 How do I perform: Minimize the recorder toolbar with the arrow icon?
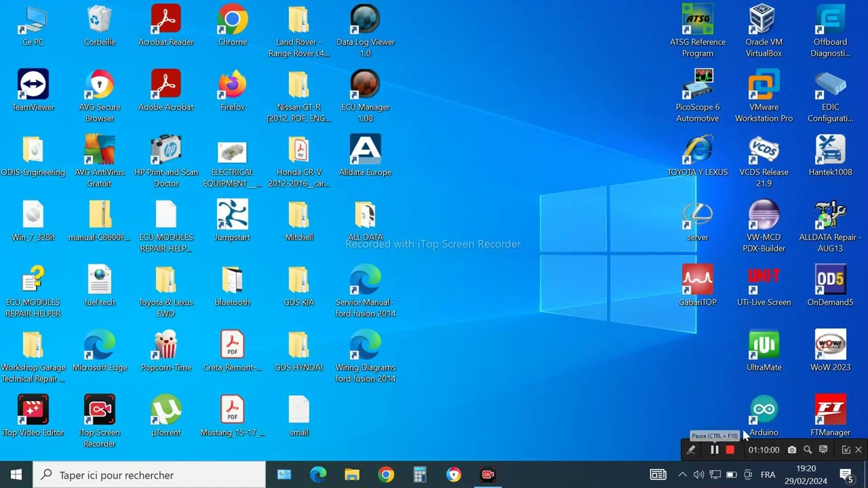pos(846,450)
